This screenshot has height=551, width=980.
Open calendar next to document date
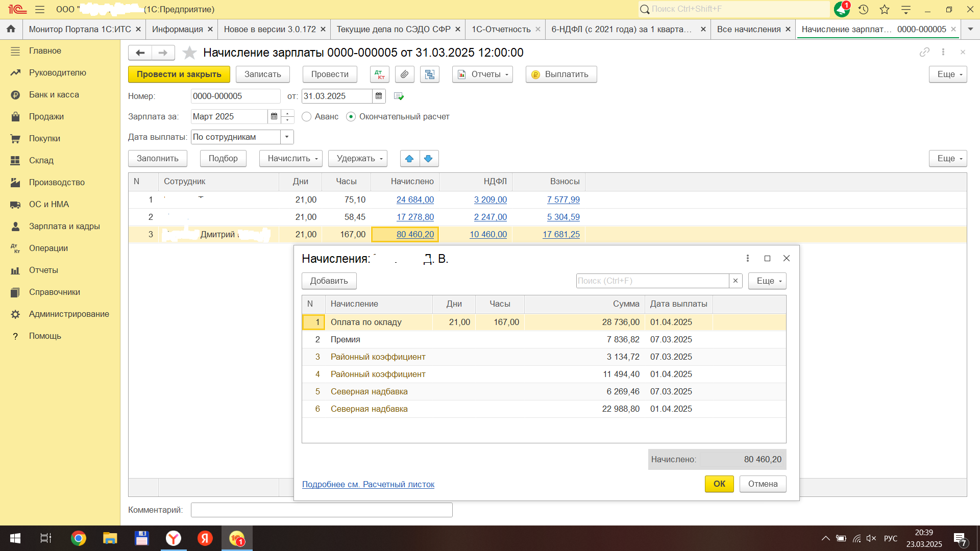pos(379,96)
